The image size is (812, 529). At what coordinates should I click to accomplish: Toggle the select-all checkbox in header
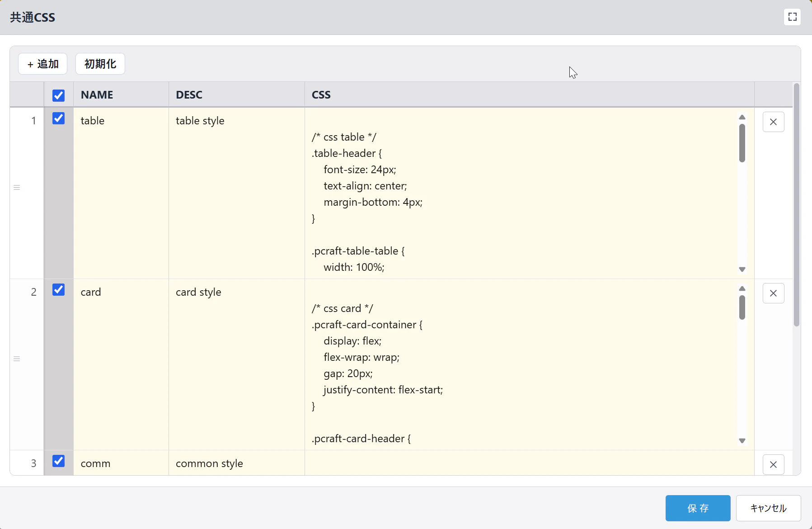59,95
